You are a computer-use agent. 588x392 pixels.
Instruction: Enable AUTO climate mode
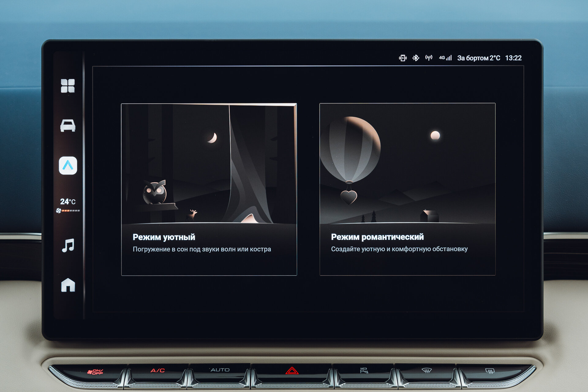[x=220, y=370]
